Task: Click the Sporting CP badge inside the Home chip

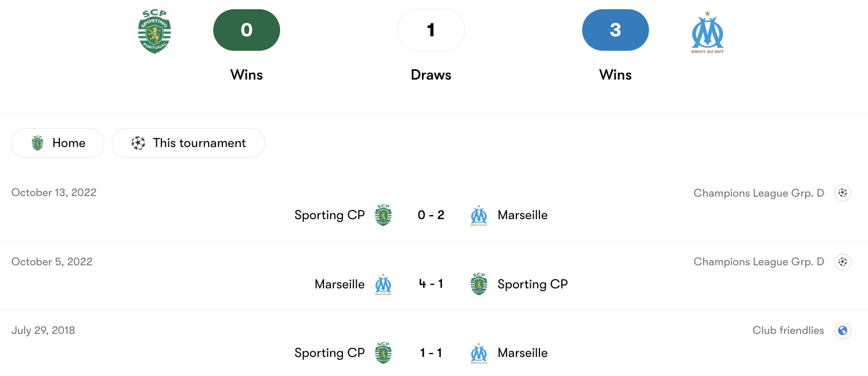Action: (36, 142)
